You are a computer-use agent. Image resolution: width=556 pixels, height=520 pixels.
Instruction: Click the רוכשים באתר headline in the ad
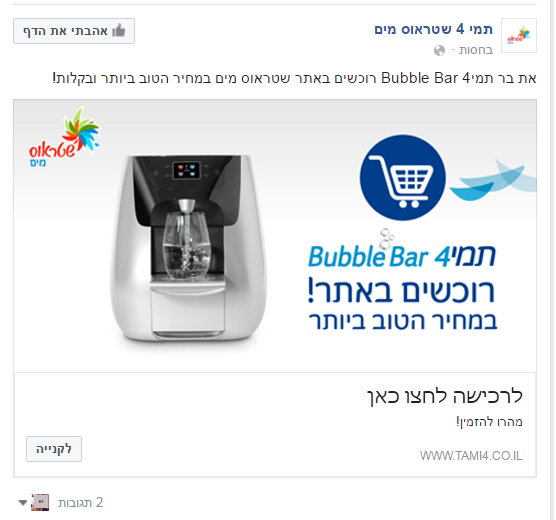coord(401,291)
